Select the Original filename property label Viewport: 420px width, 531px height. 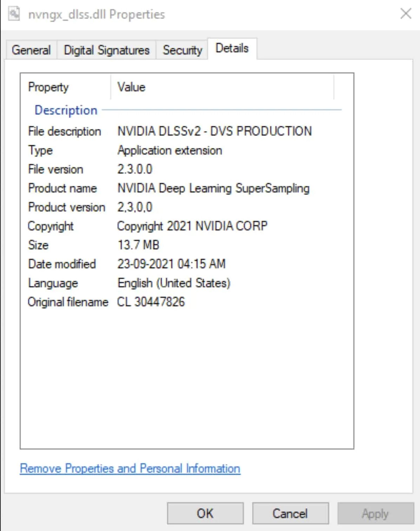click(x=68, y=302)
